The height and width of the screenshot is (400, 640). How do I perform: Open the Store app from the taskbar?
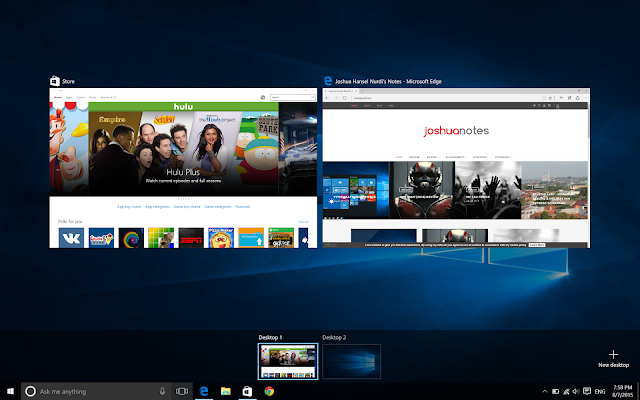pyautogui.click(x=247, y=391)
